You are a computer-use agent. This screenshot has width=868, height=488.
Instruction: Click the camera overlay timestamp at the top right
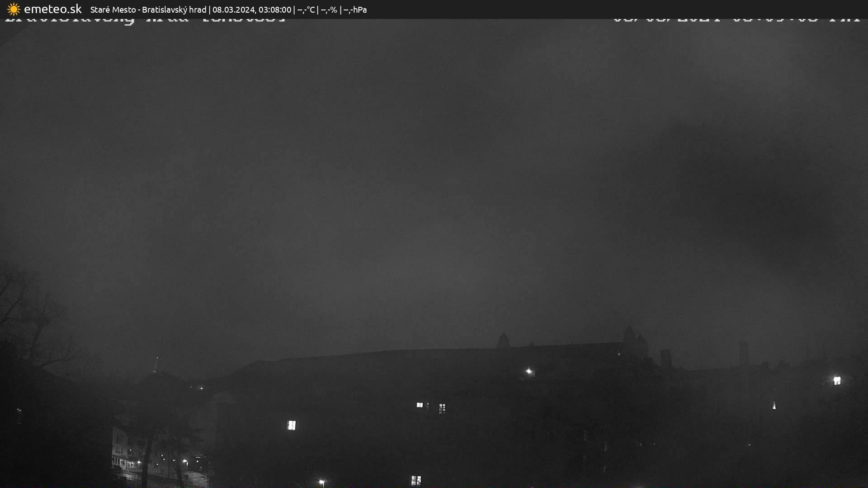point(736,20)
